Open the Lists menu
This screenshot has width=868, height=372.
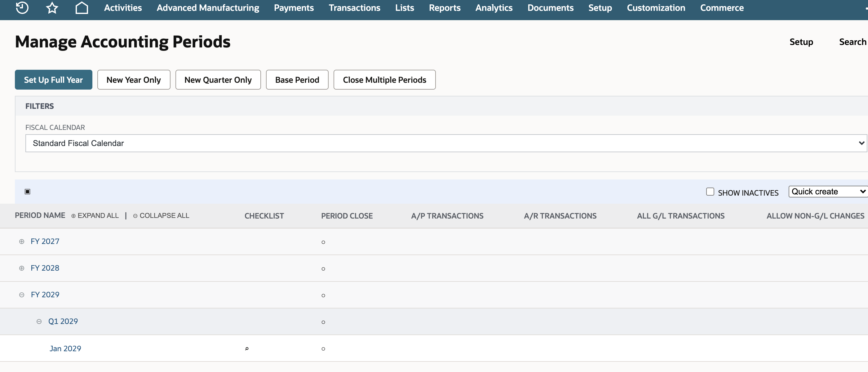[404, 7]
